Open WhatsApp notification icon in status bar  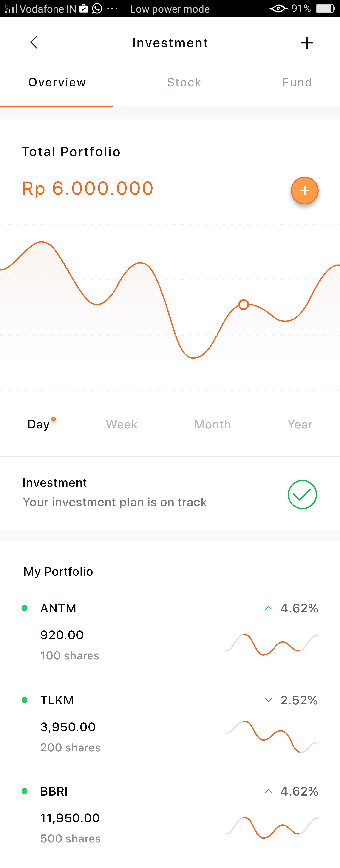(x=97, y=8)
